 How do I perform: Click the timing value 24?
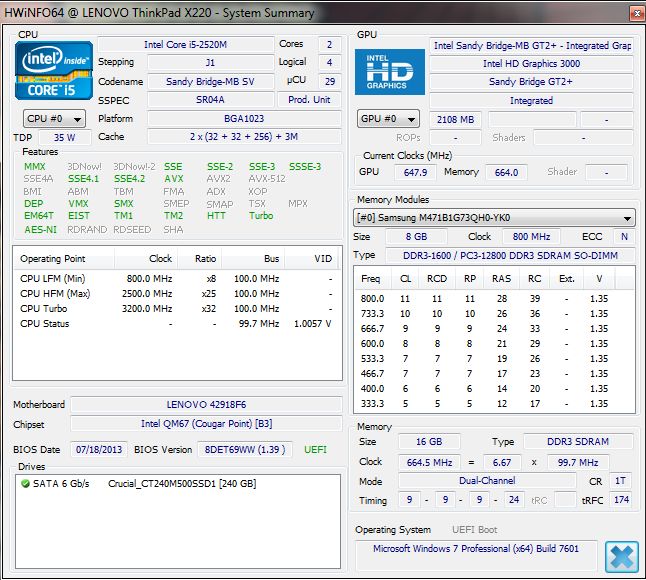point(514,500)
